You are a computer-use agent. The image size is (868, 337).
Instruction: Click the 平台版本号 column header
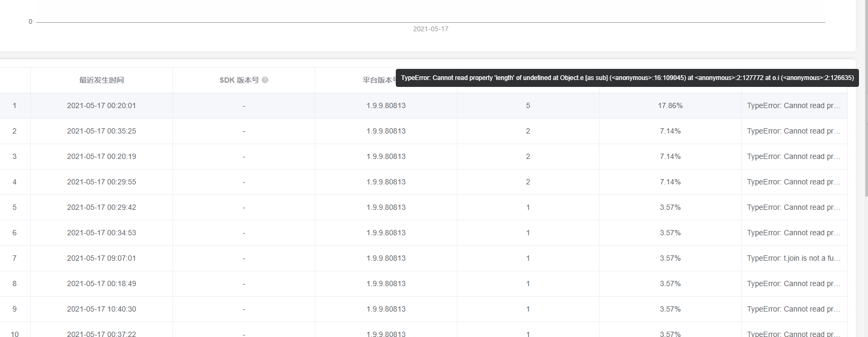[x=379, y=80]
